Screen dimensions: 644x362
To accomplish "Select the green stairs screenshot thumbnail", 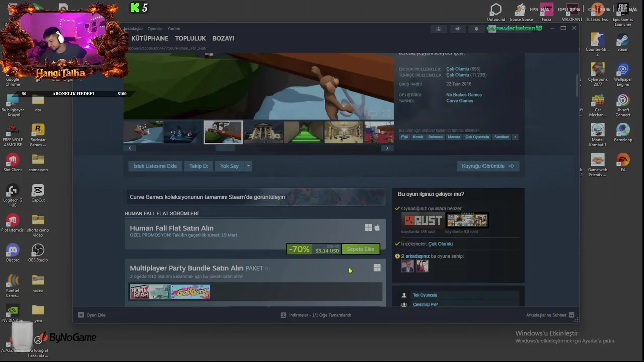I will tap(303, 132).
